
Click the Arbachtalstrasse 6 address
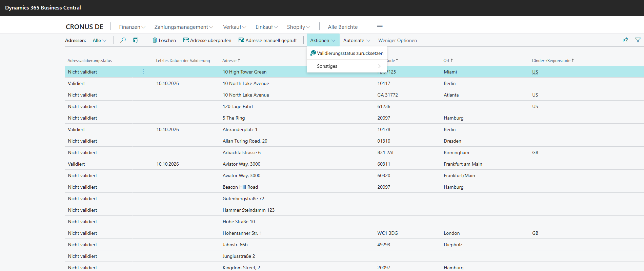pos(242,152)
